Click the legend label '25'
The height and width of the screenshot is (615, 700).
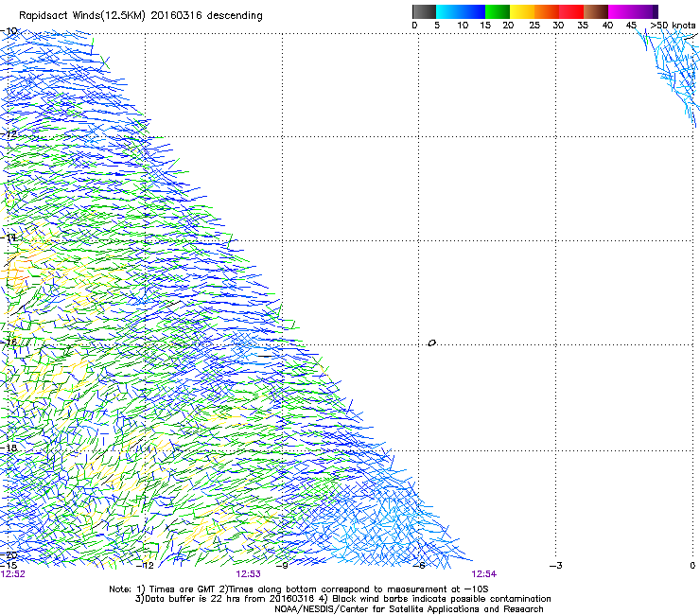click(x=534, y=26)
